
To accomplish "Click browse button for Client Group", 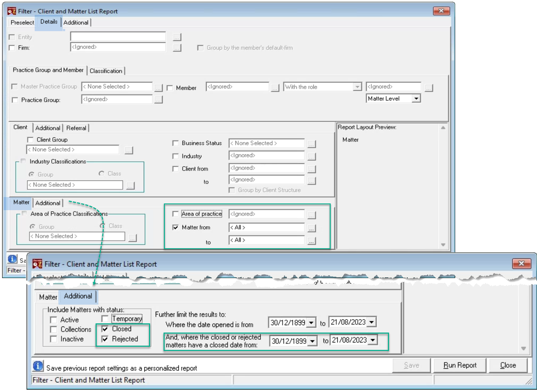I will point(129,150).
